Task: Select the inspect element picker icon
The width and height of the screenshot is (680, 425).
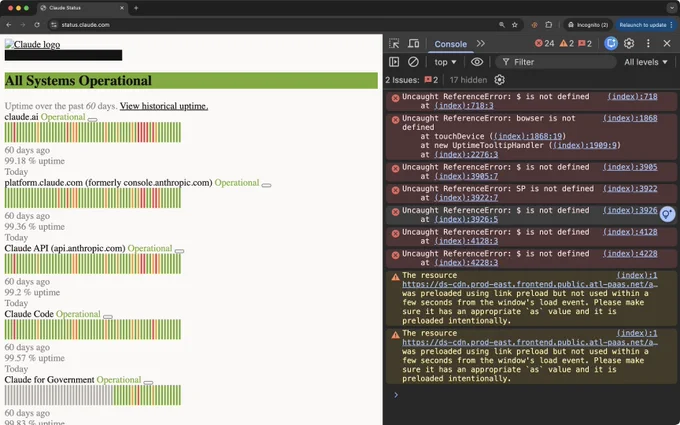Action: tap(394, 43)
